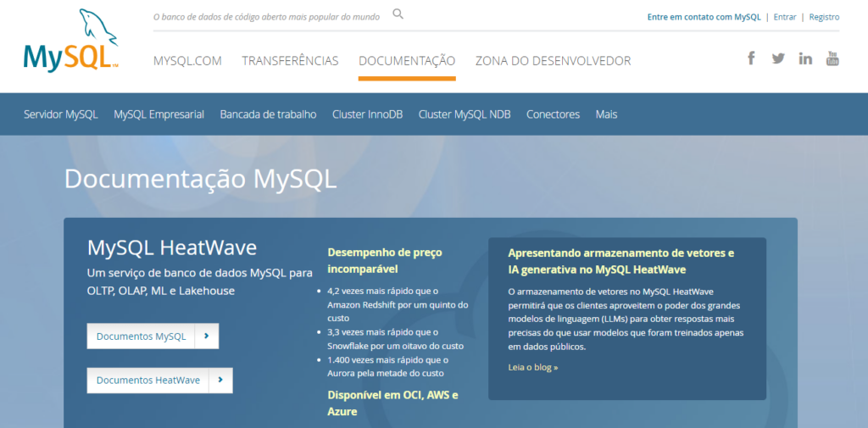868x428 pixels.
Task: Open the MySQL YouTube icon
Action: coord(832,58)
